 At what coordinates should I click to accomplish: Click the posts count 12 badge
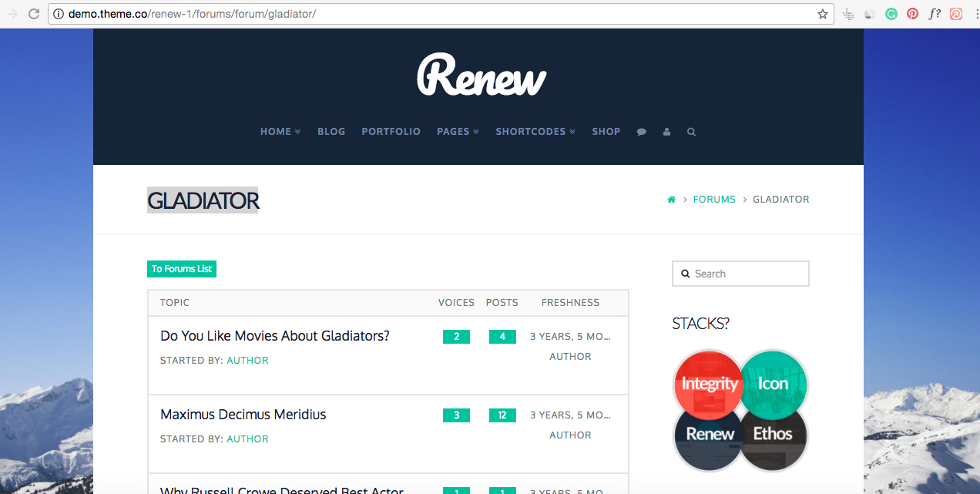point(502,415)
